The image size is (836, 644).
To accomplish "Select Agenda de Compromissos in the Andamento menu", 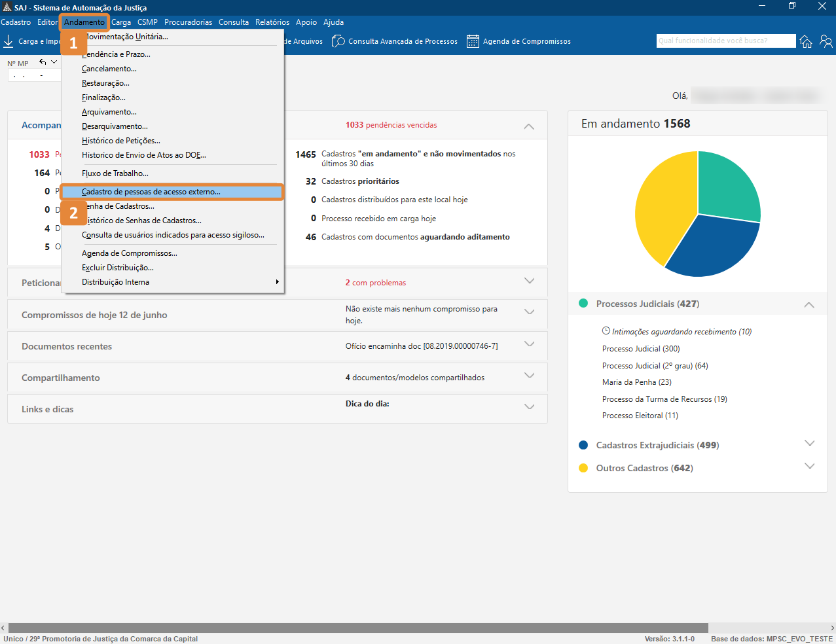I will 172,253.
